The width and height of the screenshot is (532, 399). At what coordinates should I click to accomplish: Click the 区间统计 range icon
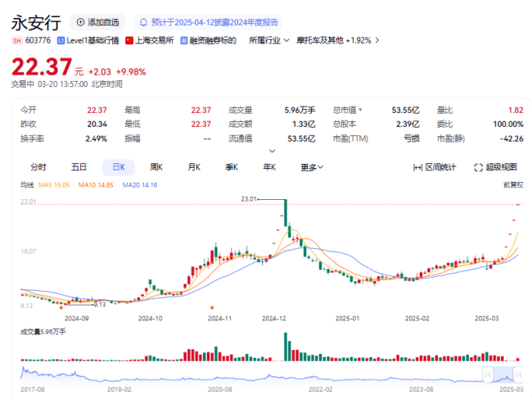417,167
